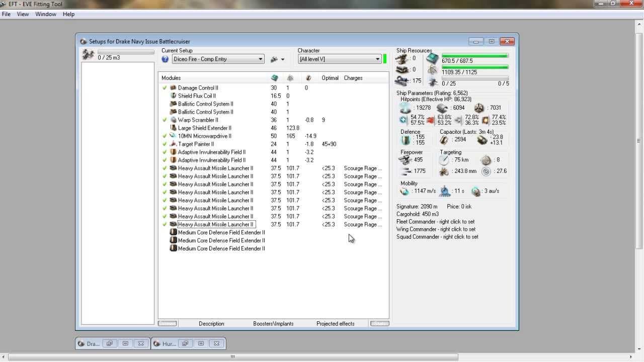This screenshot has height=362, width=644.
Task: Click the shield hitpoints icon next to 19278
Action: click(405, 108)
